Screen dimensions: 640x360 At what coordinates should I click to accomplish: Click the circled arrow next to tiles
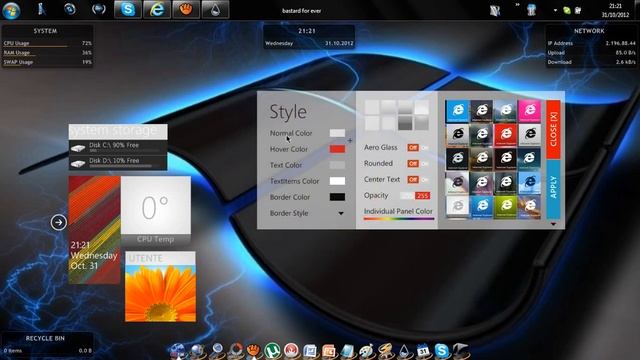(x=59, y=222)
